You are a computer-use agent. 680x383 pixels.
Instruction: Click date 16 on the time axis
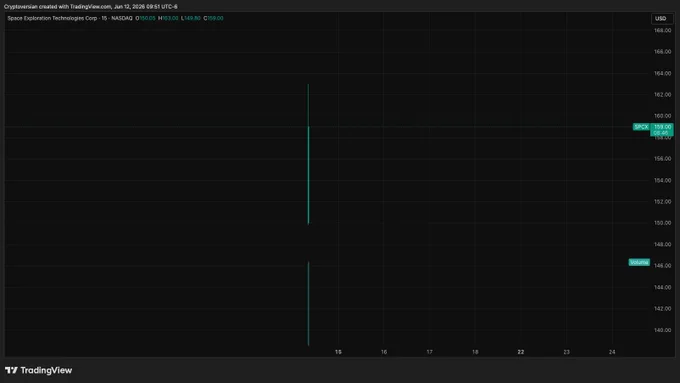tap(384, 352)
